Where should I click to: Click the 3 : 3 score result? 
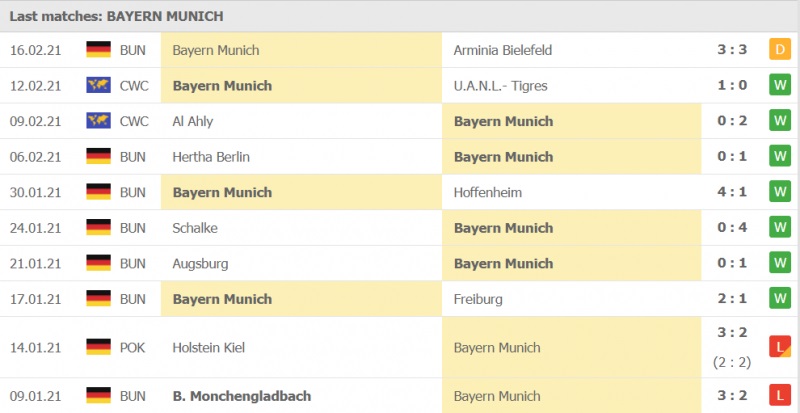pyautogui.click(x=732, y=50)
